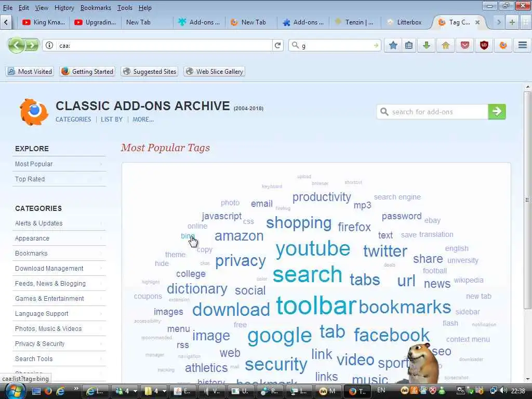The image size is (532, 399).
Task: Submit add-on search with green arrow
Action: 497,112
